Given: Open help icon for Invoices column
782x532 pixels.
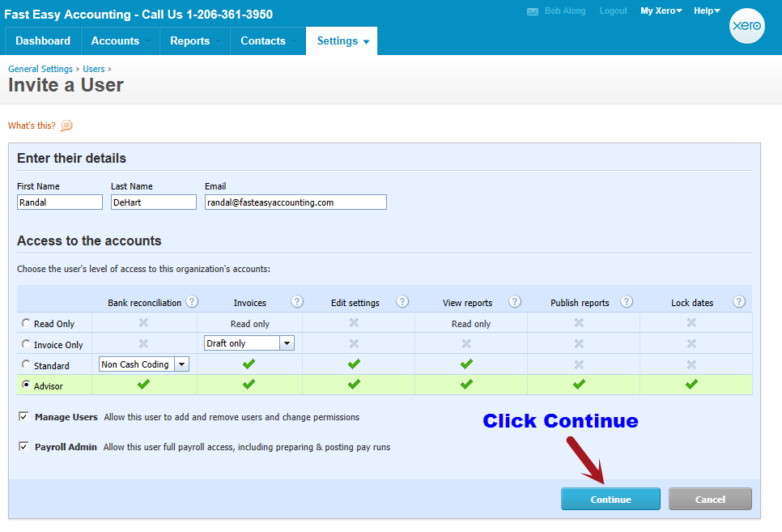Looking at the screenshot, I should click(x=297, y=301).
